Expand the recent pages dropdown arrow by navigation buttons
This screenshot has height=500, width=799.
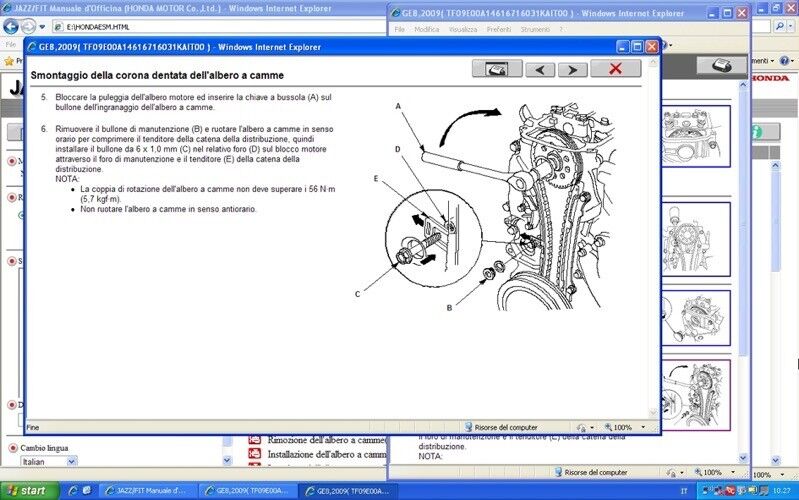[x=42, y=27]
